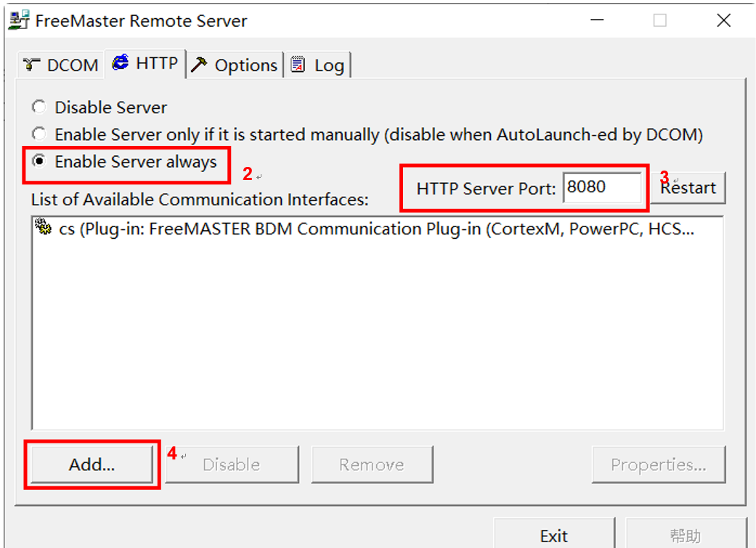756x548 pixels.
Task: Click the HTTP tab's globe icon
Action: (x=121, y=63)
